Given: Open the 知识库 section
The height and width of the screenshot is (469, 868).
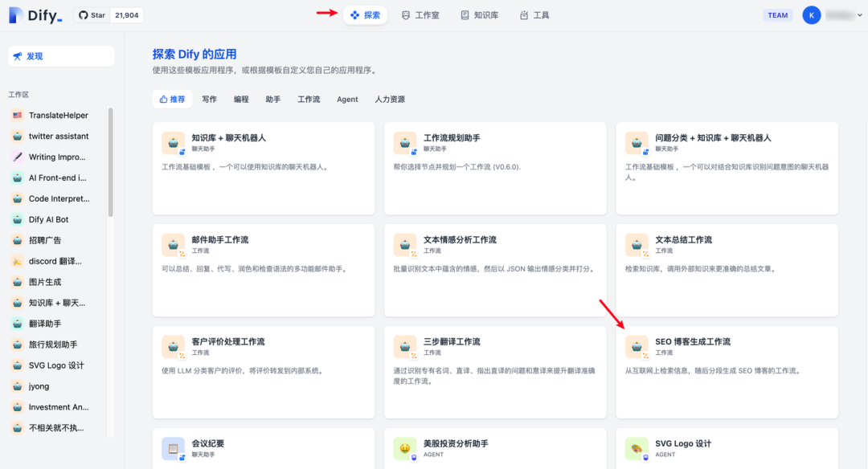Looking at the screenshot, I should [x=480, y=14].
